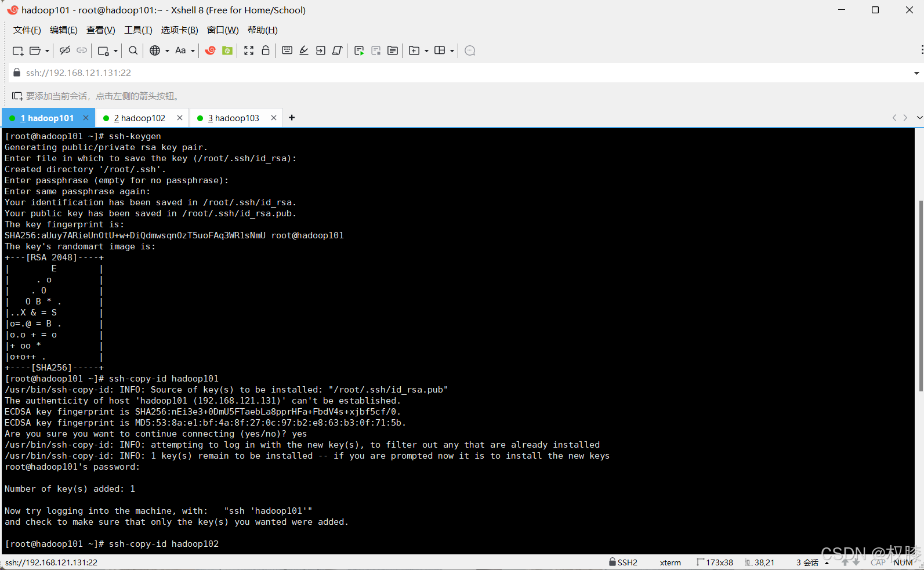Click the terminal vertical scrollbar thumb

pos(921,296)
